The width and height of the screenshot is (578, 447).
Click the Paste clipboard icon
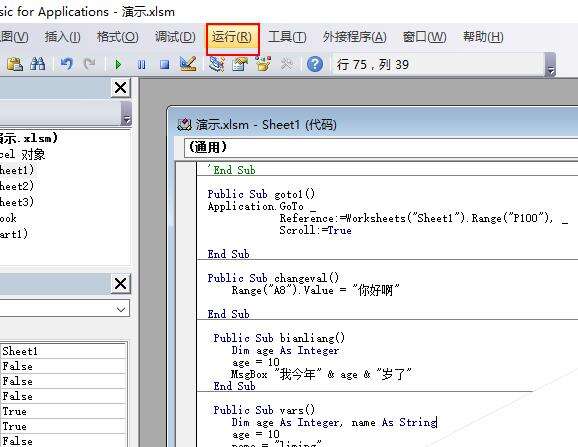(x=15, y=64)
